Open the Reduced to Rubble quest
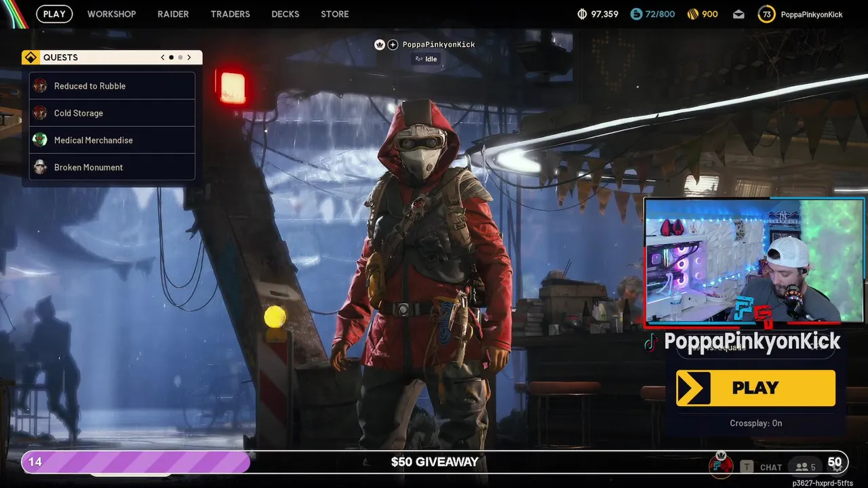868x488 pixels. pos(113,86)
